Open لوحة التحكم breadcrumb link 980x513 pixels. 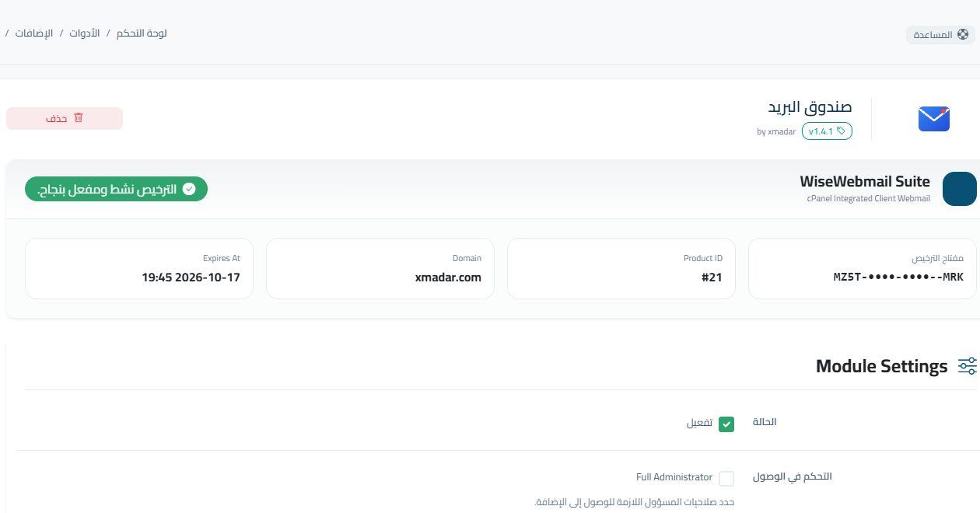coord(142,33)
